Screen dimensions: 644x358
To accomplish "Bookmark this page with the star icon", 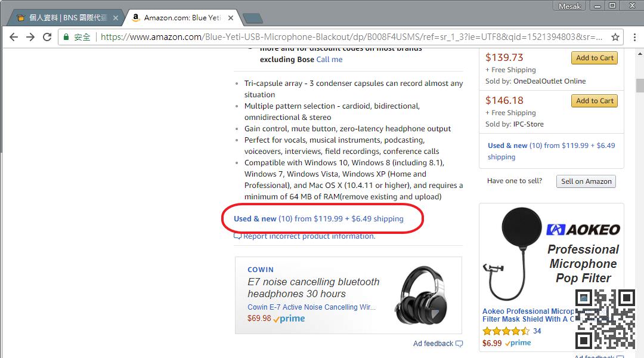I will (615, 37).
